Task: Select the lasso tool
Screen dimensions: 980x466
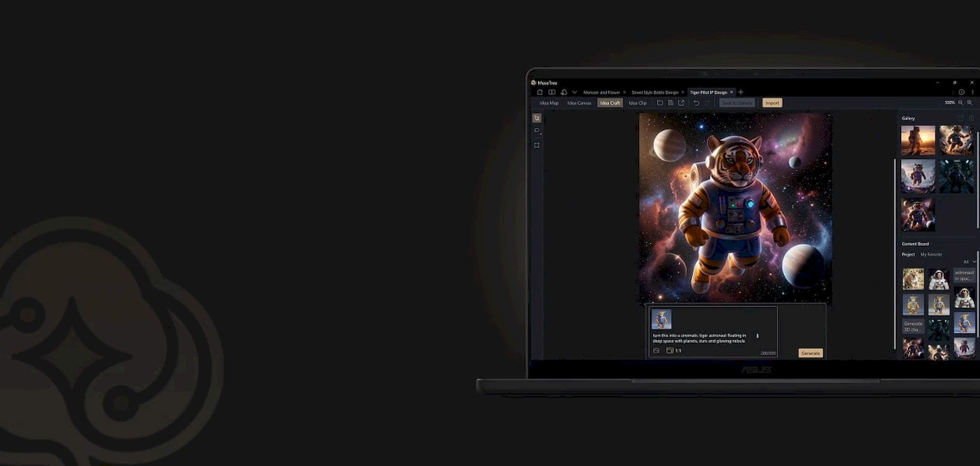Action: click(x=537, y=131)
